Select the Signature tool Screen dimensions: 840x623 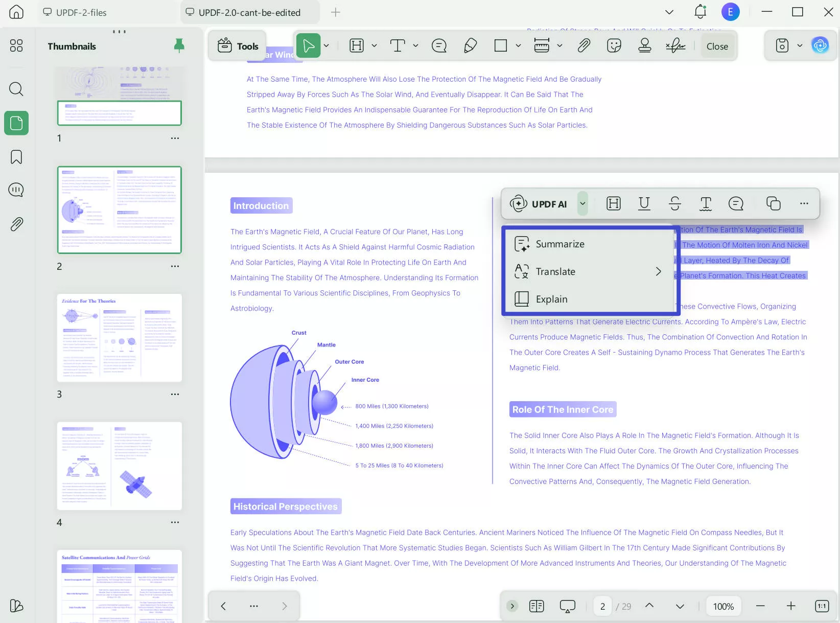coord(675,45)
